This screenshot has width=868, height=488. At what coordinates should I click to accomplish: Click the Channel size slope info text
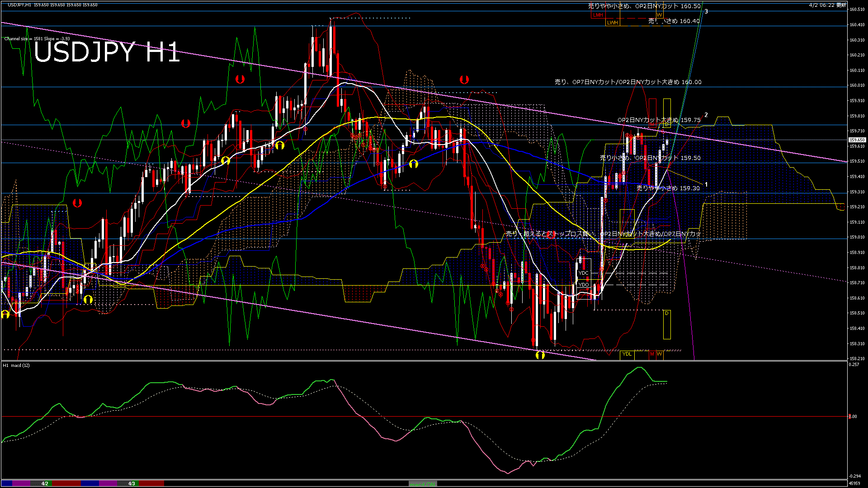(37, 39)
